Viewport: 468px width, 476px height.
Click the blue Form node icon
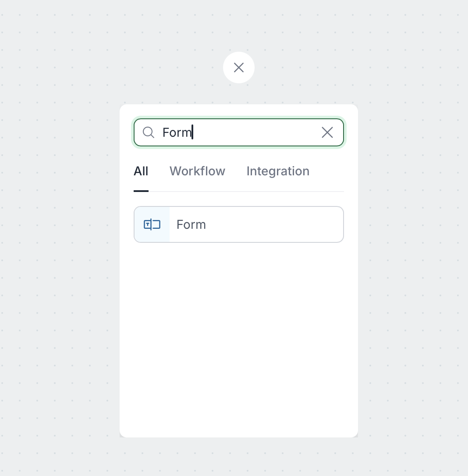pyautogui.click(x=152, y=224)
